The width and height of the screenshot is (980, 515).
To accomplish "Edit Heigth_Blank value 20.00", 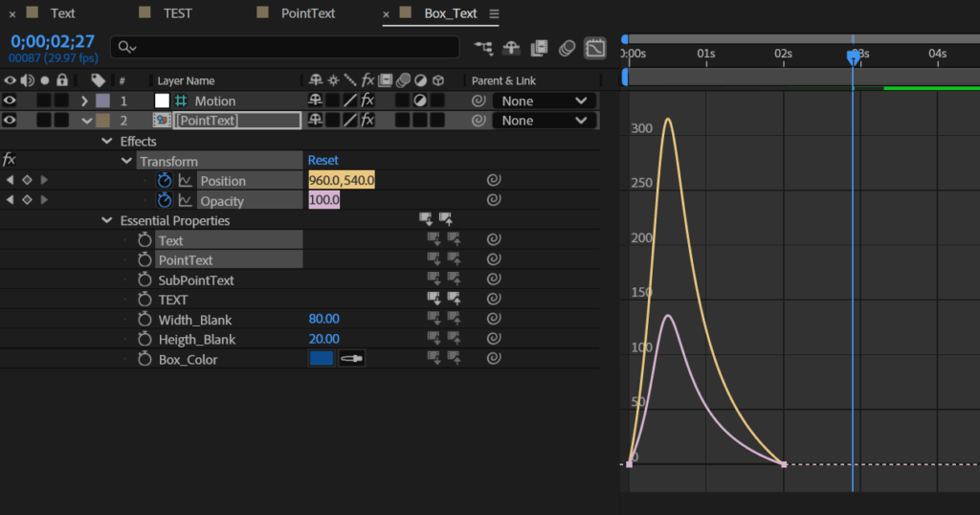I will [x=323, y=339].
